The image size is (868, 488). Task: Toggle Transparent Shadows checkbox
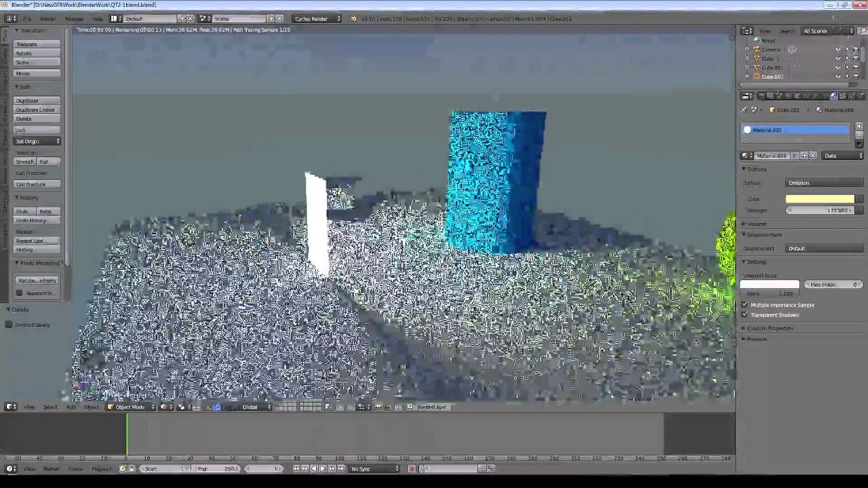745,314
